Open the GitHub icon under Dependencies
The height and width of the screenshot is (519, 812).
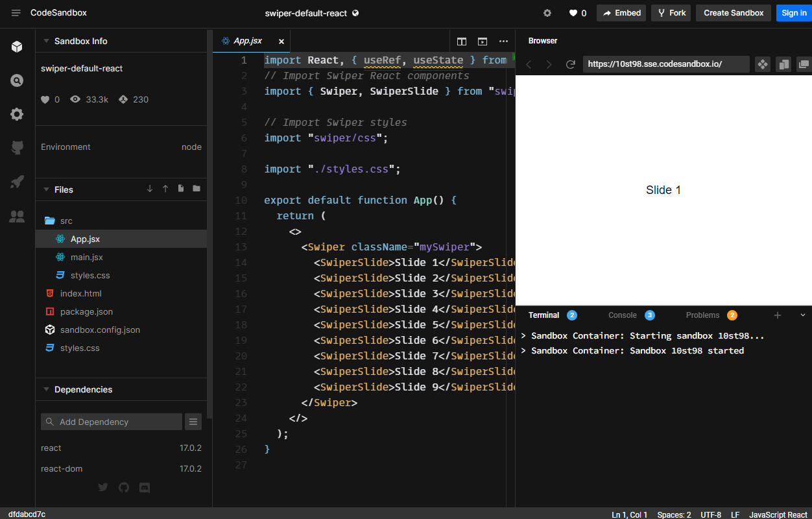click(124, 487)
